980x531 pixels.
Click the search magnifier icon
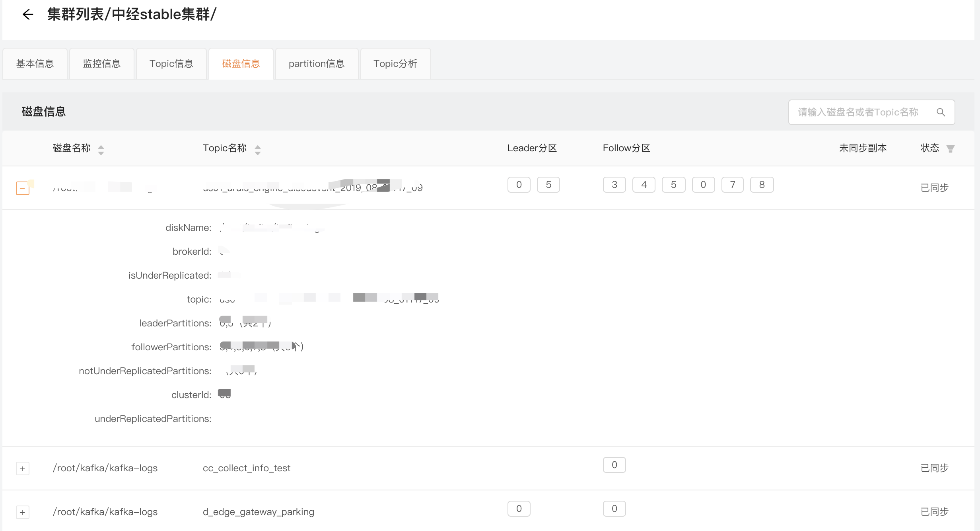click(941, 112)
